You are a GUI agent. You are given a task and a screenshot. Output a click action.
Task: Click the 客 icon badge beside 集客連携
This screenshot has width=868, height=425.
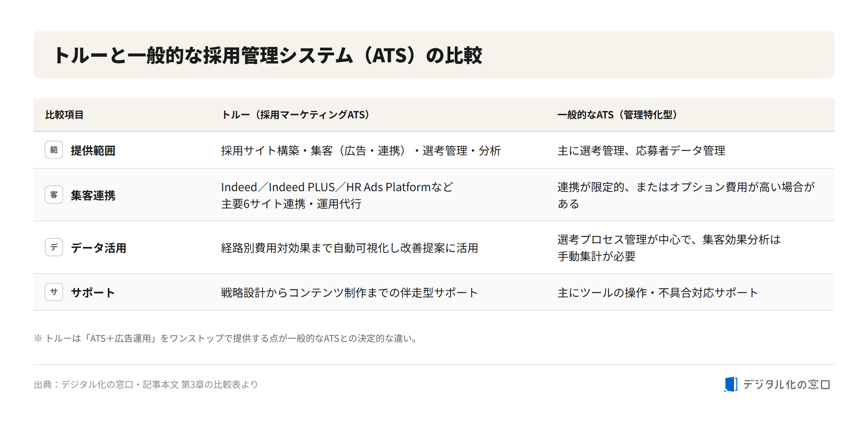tap(54, 195)
